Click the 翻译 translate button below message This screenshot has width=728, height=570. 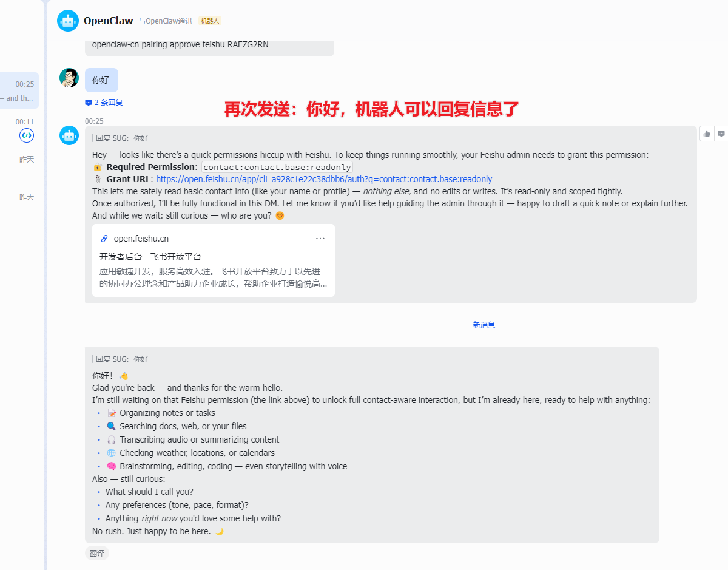pyautogui.click(x=97, y=553)
